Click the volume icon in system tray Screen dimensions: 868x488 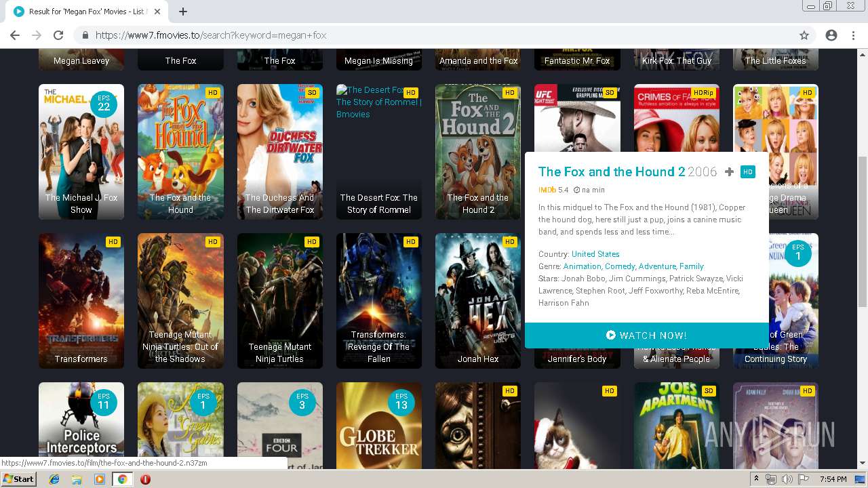[x=787, y=479]
